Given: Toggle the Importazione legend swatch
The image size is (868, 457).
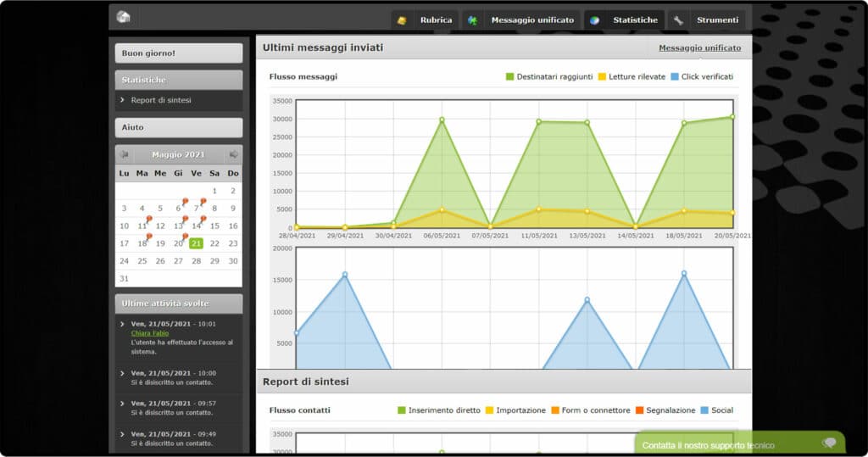Looking at the screenshot, I should (489, 410).
